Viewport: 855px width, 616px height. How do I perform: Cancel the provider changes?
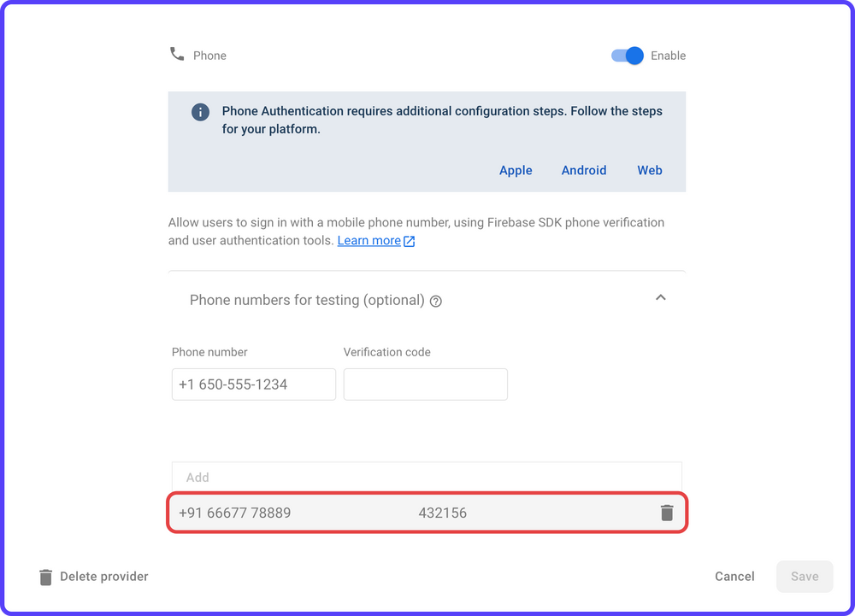pyautogui.click(x=734, y=577)
